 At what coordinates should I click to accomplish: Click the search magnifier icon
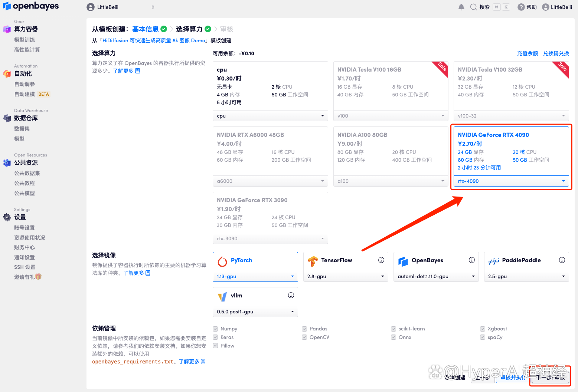473,7
